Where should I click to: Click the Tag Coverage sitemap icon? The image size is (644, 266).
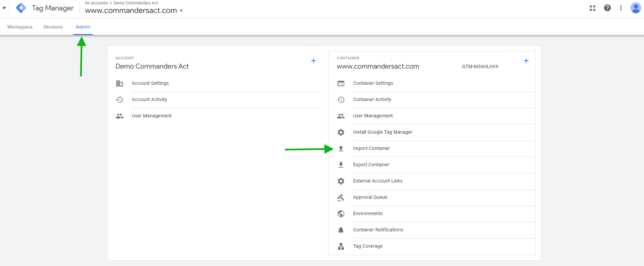[x=341, y=246]
